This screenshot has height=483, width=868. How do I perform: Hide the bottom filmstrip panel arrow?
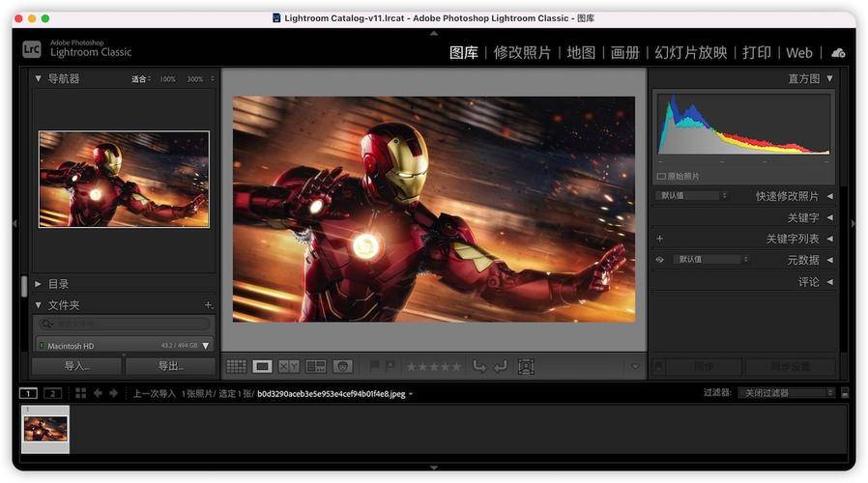(434, 468)
